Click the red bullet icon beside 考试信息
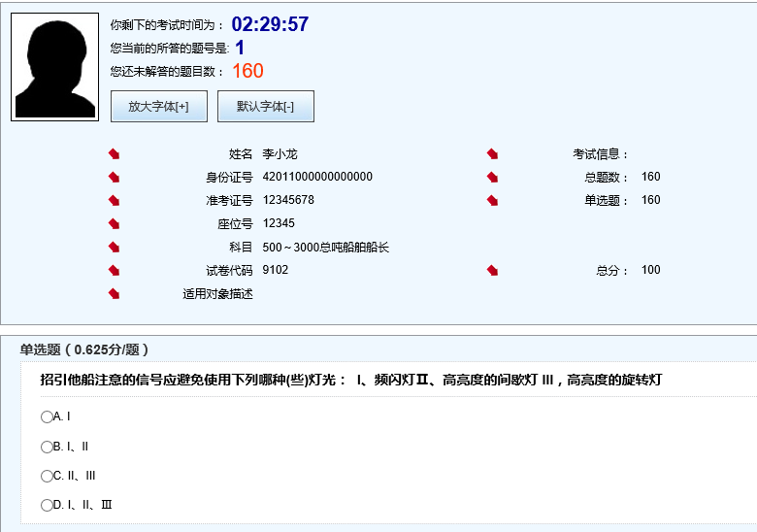The width and height of the screenshot is (757, 532). coord(492,154)
